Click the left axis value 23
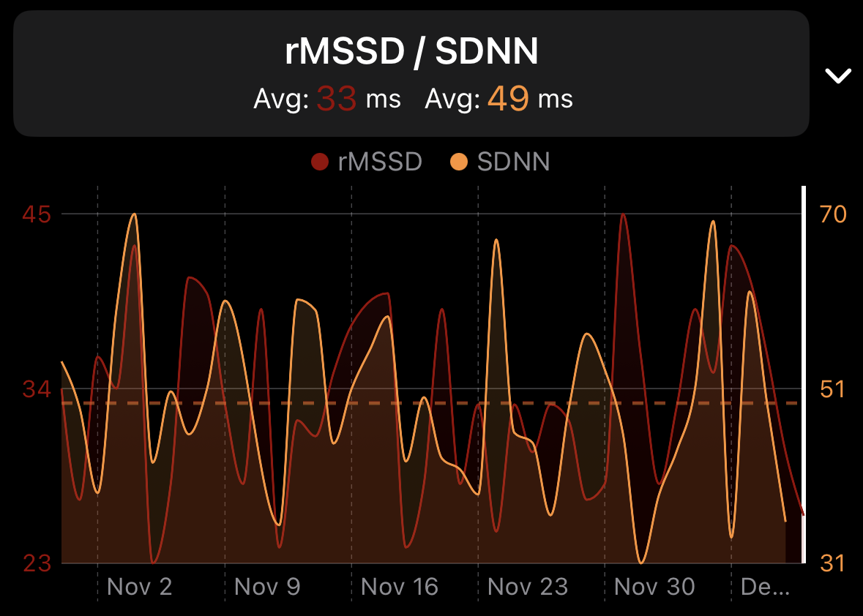The image size is (863, 616). pos(37,563)
